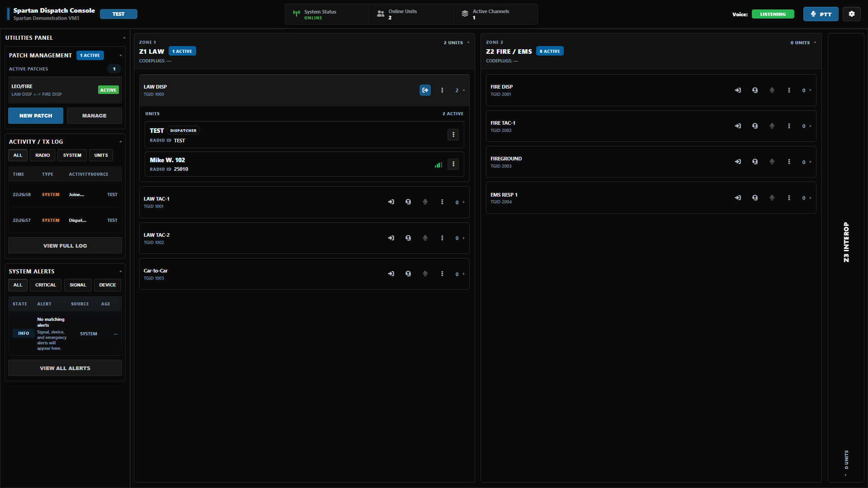Image resolution: width=868 pixels, height=488 pixels.
Task: Open VIEW ALL ALERTS
Action: tap(65, 368)
